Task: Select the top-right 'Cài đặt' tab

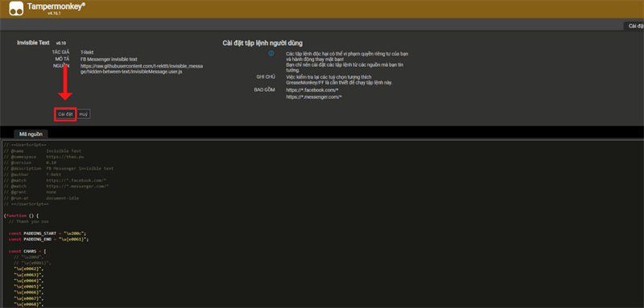Action: (x=634, y=26)
